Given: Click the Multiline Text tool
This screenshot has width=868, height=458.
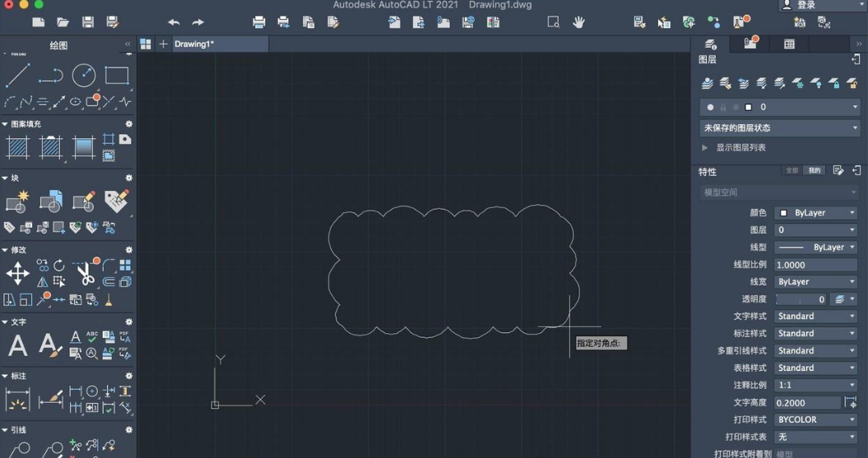Looking at the screenshot, I should click(x=17, y=345).
